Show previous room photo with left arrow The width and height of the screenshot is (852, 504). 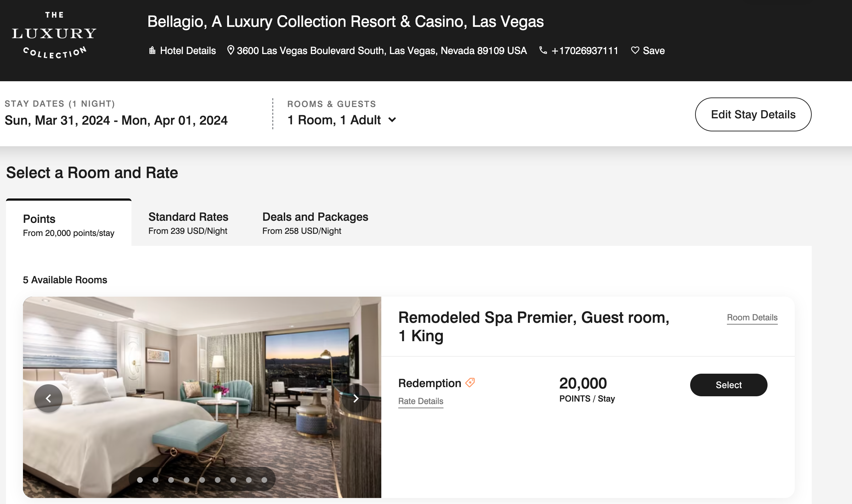pos(48,398)
